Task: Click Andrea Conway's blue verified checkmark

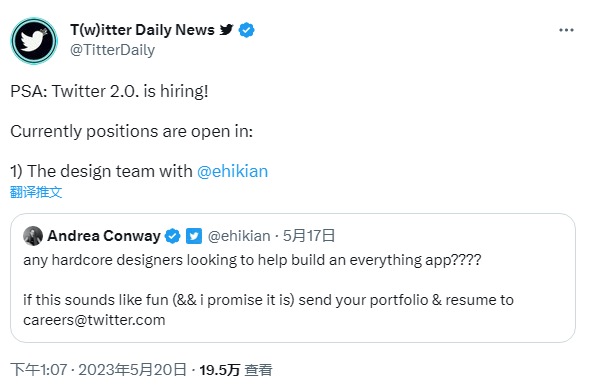Action: (x=173, y=236)
